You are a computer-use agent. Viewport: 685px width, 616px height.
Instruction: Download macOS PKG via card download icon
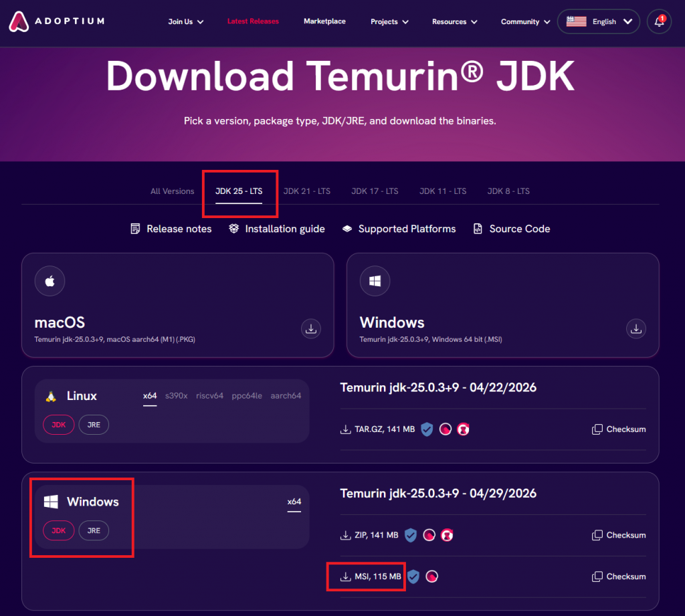310,328
